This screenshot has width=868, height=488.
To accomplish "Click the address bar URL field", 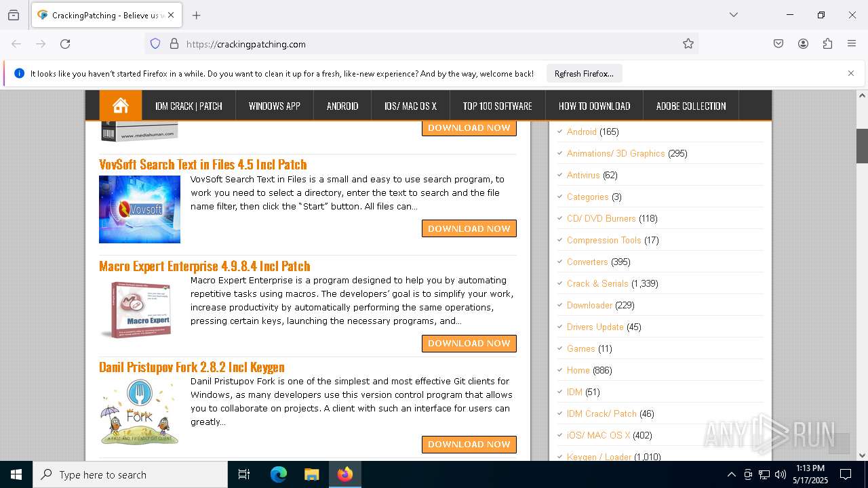I will 431,43.
